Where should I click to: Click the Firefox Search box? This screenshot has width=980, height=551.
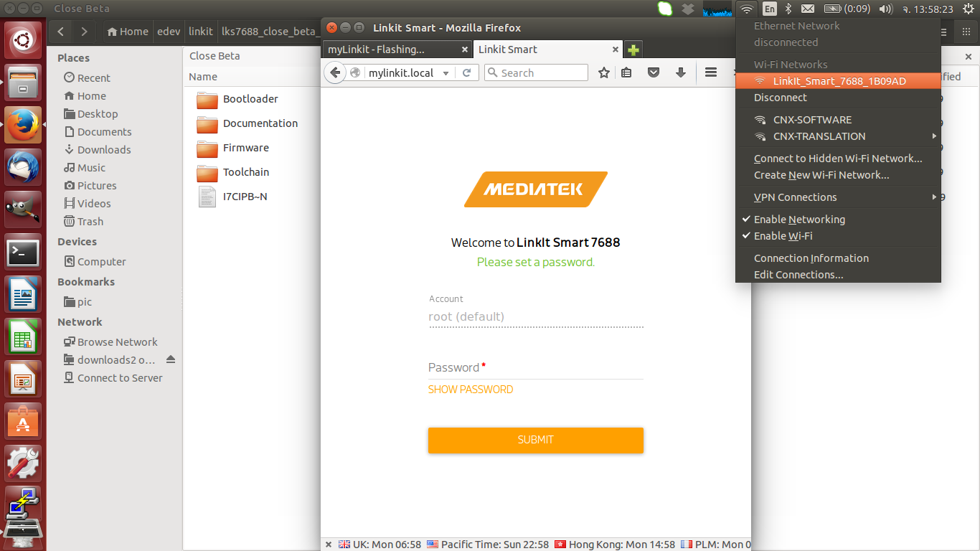click(x=536, y=72)
